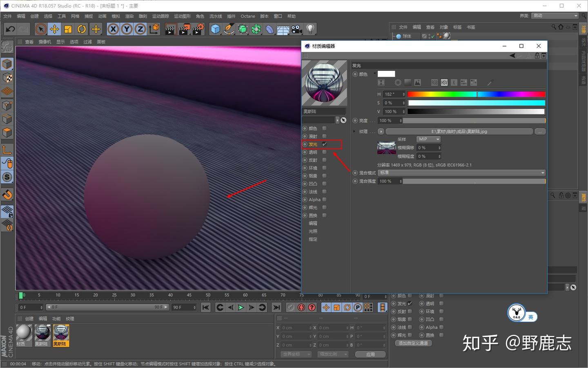
Task: Open the 混合模式 dropdown set to 标准
Action: tap(461, 172)
